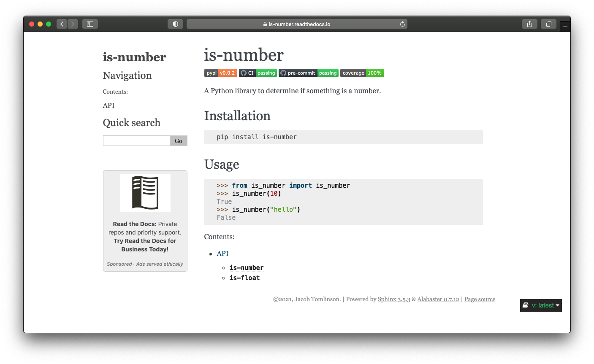Toggle the Safari sidebar button

point(90,24)
